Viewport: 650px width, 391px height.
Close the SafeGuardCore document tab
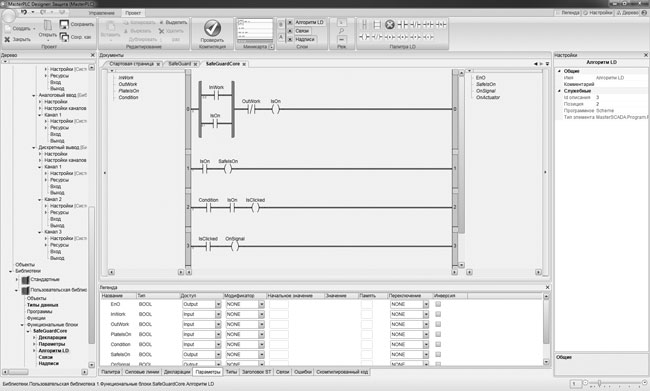pyautogui.click(x=244, y=64)
